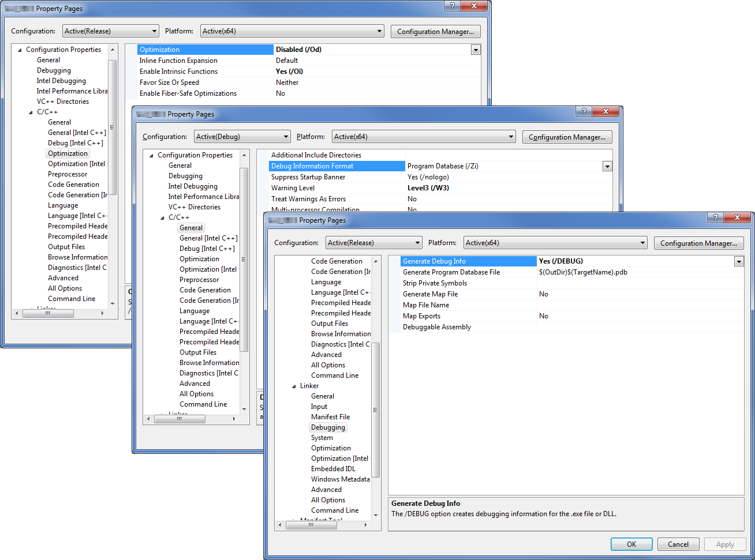Image resolution: width=755 pixels, height=560 pixels.
Task: Select Input under Linker in front window
Action: 319,407
